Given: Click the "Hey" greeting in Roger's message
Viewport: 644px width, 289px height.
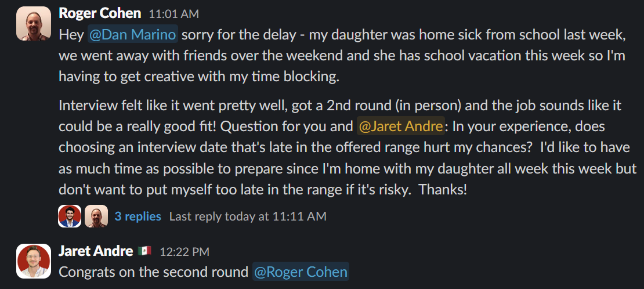Looking at the screenshot, I should tap(71, 35).
